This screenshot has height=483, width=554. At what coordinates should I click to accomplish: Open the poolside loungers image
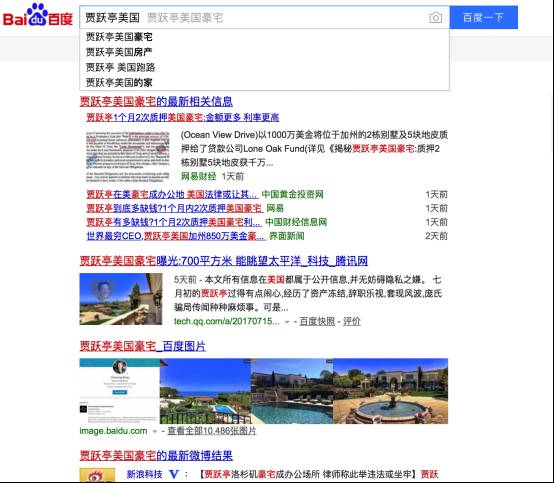tap(292, 391)
